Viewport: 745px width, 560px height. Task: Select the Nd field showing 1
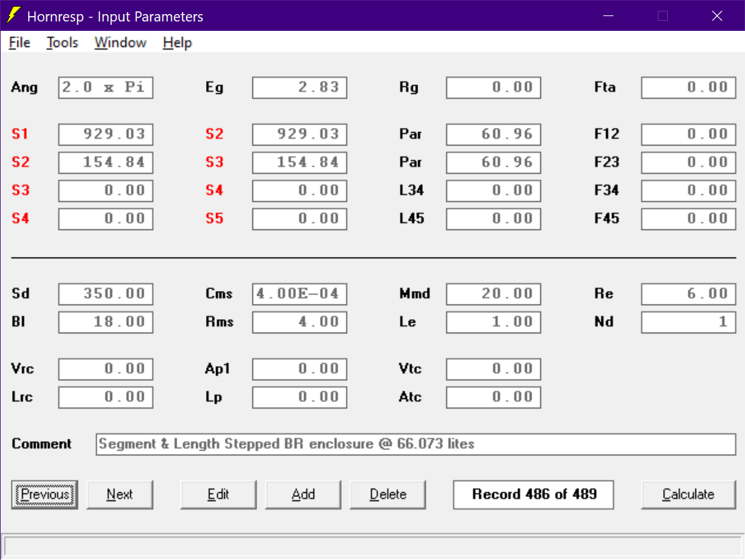click(689, 322)
